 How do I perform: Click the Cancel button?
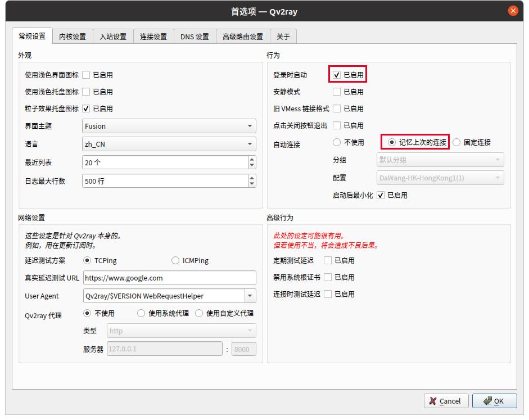(x=446, y=401)
